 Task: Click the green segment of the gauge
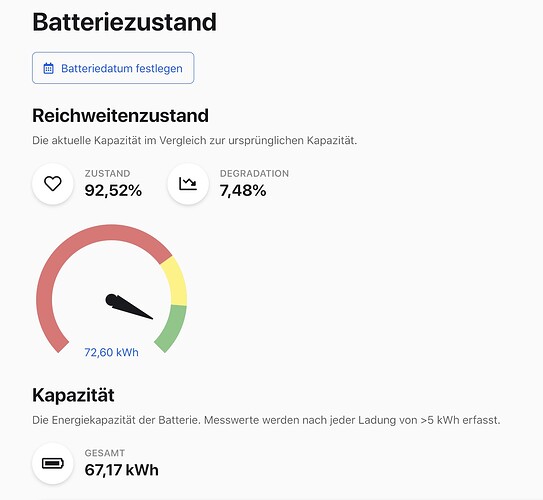(x=172, y=328)
